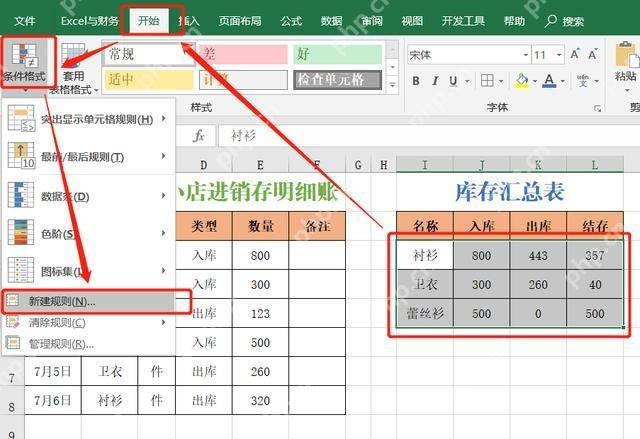Select the 卫衣 cell in 库存汇总表
Viewport: 640px width, 439px height.
click(x=425, y=284)
